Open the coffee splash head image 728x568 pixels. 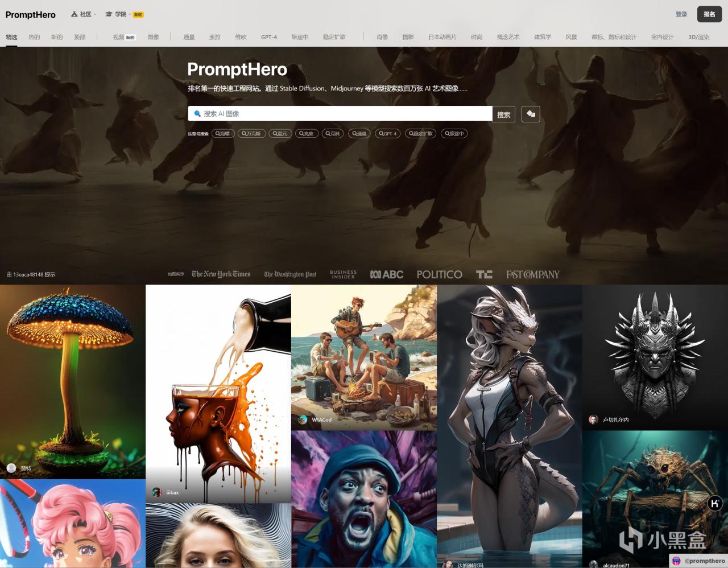click(x=218, y=394)
